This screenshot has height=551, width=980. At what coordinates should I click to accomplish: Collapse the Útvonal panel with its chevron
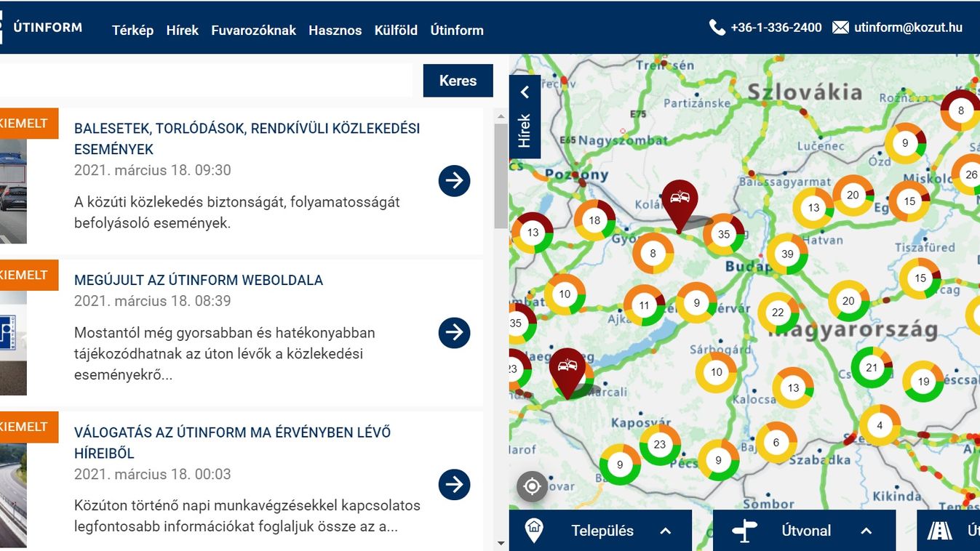point(866,531)
